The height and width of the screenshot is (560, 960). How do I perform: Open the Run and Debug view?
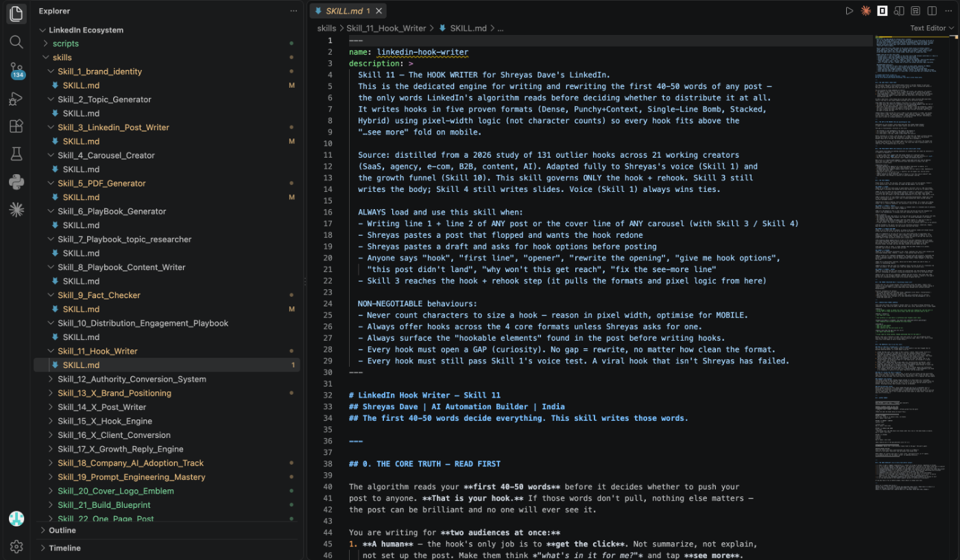[x=16, y=99]
